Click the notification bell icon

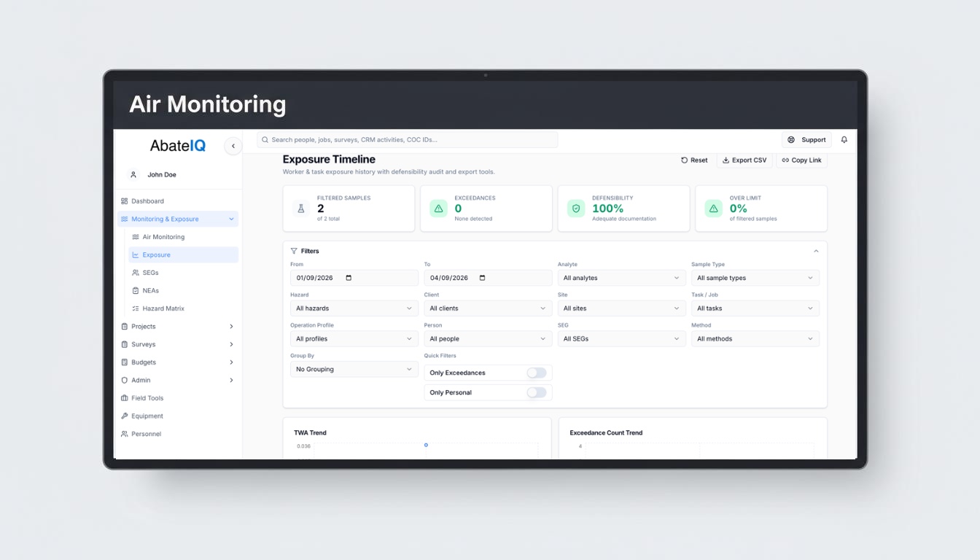tap(844, 140)
